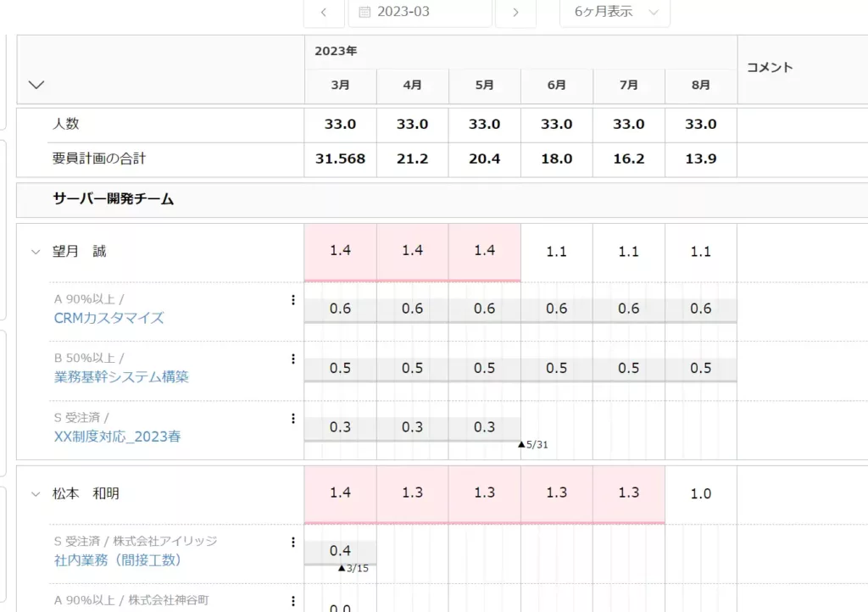Viewport: 868px width, 612px height.
Task: Select the 5/31 end date marker
Action: [533, 444]
